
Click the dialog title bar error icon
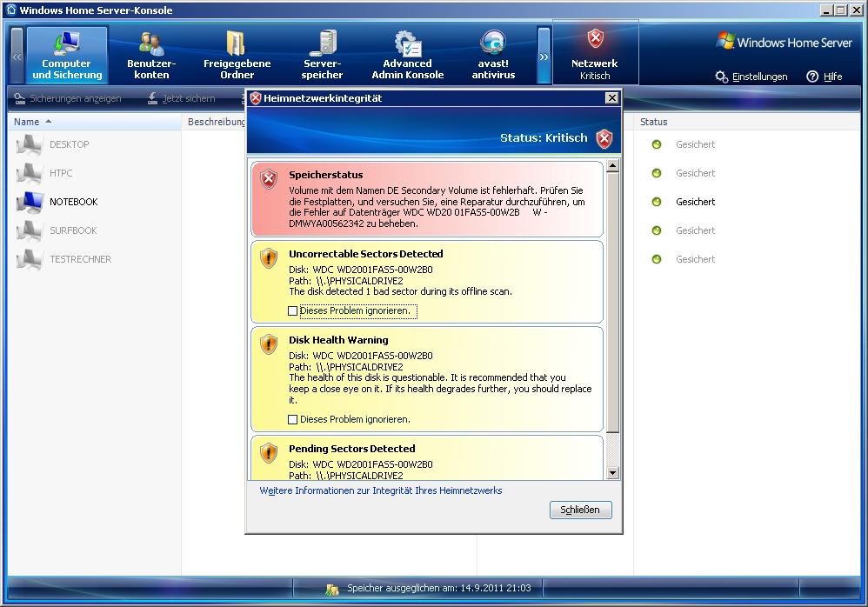tap(255, 98)
